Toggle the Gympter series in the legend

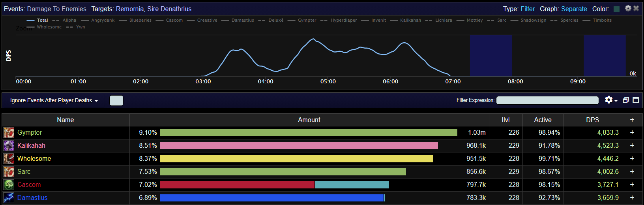tap(302, 20)
